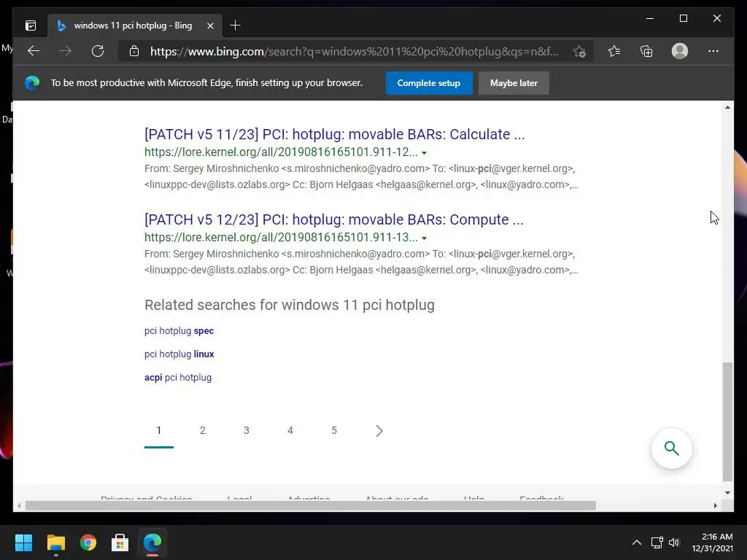View site information lock icon
Screen dimensions: 747x560
point(134,51)
